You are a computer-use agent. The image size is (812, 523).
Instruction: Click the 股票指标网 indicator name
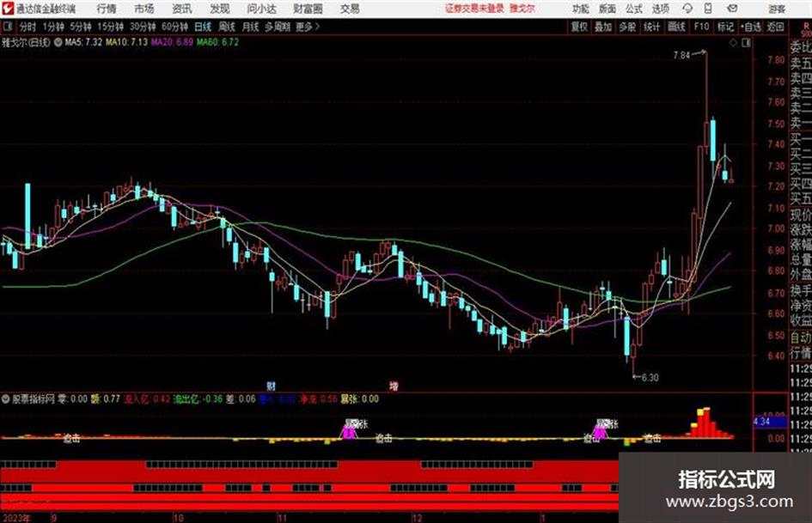(x=34, y=399)
